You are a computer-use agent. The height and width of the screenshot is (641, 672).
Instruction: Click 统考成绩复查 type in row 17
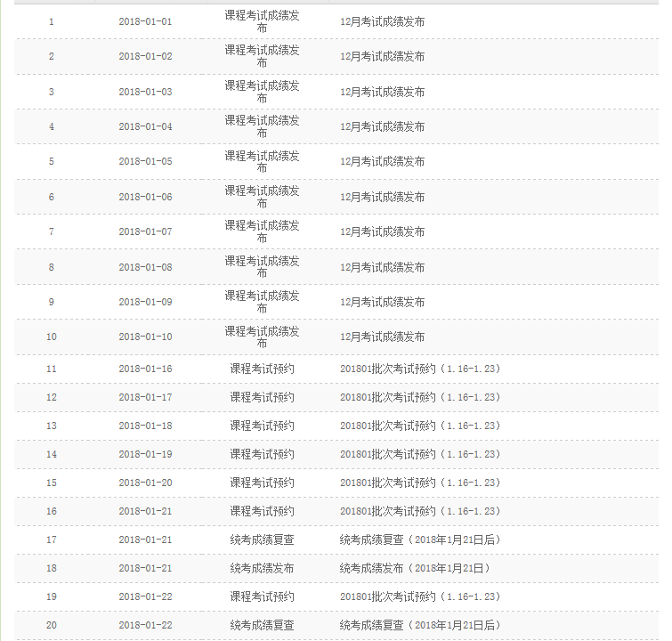[262, 540]
